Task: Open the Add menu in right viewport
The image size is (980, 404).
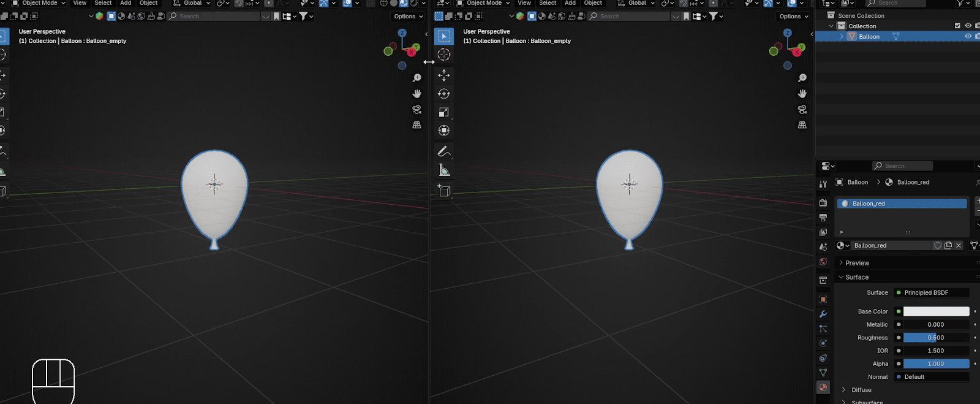Action: tap(570, 3)
